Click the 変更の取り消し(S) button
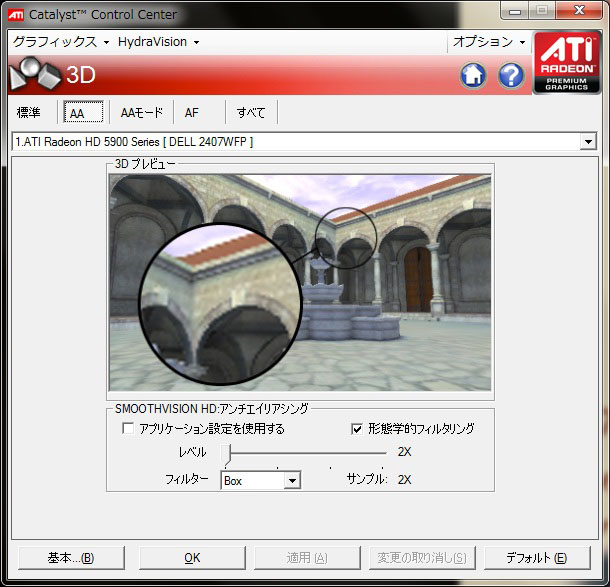The height and width of the screenshot is (587, 610). point(422,558)
